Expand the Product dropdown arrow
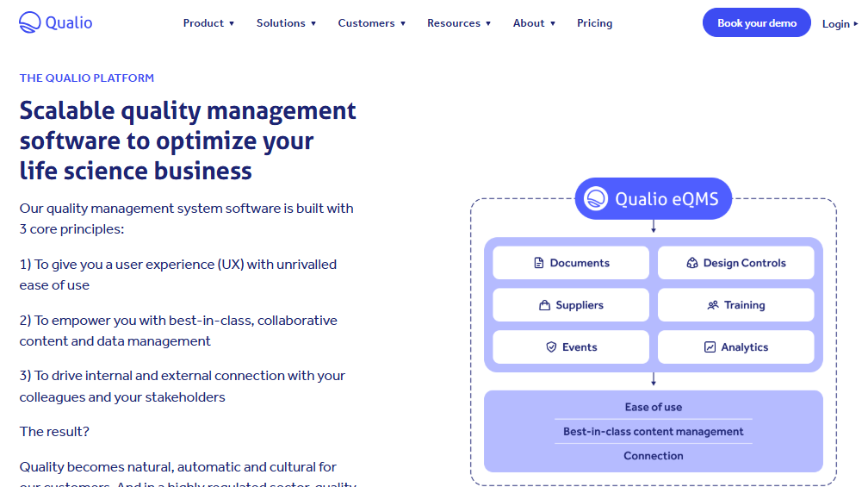868x487 pixels. tap(232, 23)
